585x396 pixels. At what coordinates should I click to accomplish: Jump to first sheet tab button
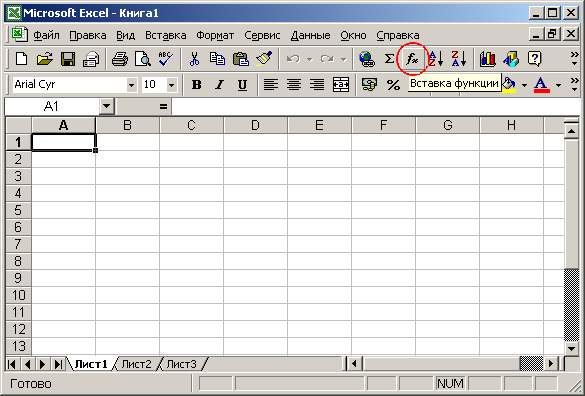(x=12, y=364)
